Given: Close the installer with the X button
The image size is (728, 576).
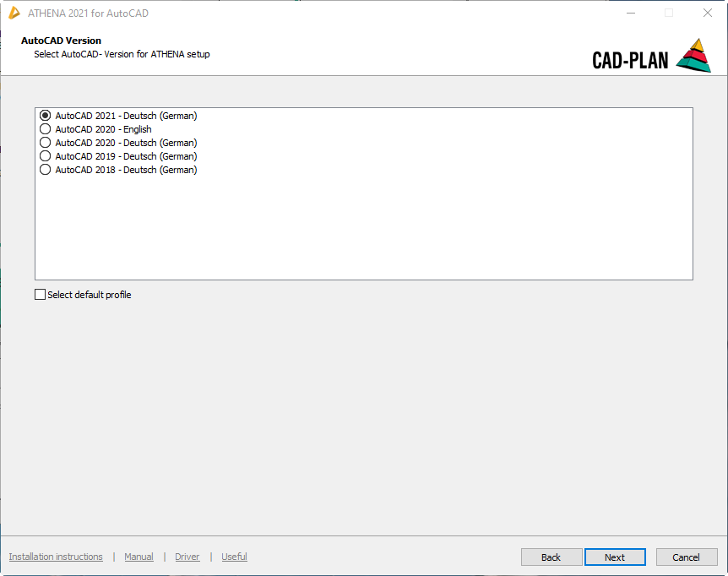Looking at the screenshot, I should (x=707, y=13).
